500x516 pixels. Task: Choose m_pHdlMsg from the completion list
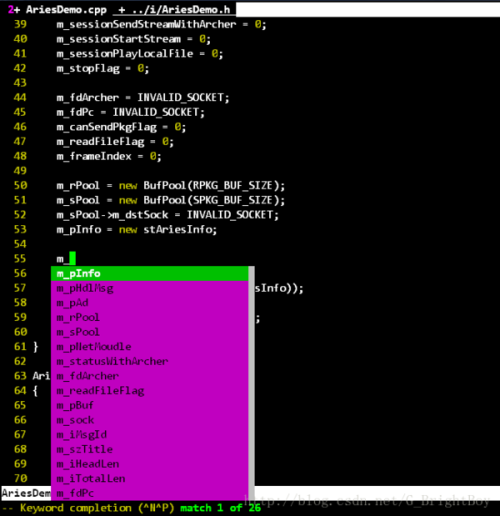tap(149, 288)
